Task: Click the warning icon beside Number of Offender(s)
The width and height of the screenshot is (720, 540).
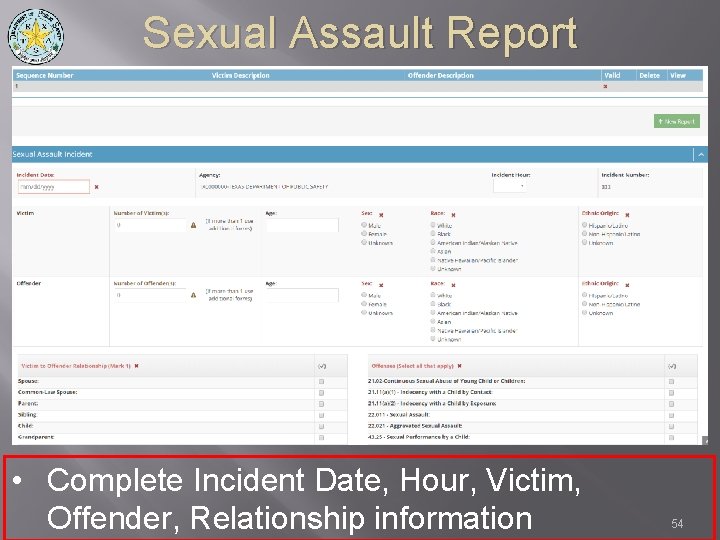Action: (x=193, y=295)
